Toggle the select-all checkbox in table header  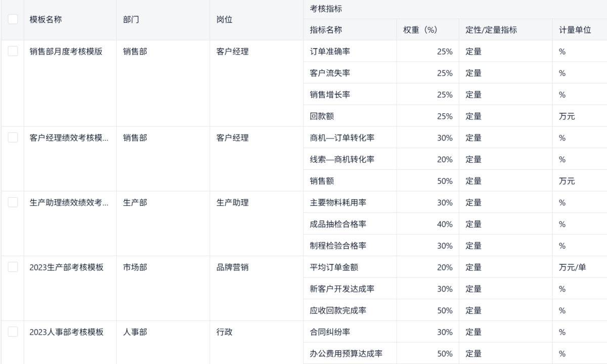click(x=13, y=19)
